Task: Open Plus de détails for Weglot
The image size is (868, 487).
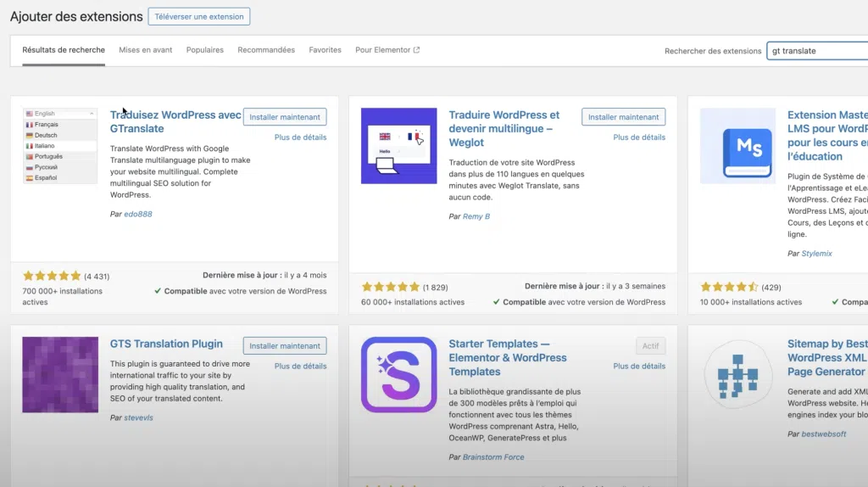Action: (639, 137)
